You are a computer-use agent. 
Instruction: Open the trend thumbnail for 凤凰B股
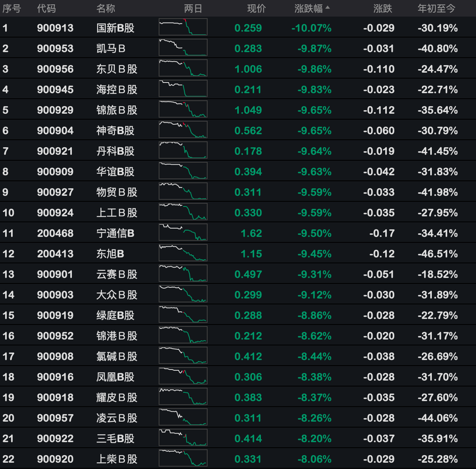pos(183,376)
